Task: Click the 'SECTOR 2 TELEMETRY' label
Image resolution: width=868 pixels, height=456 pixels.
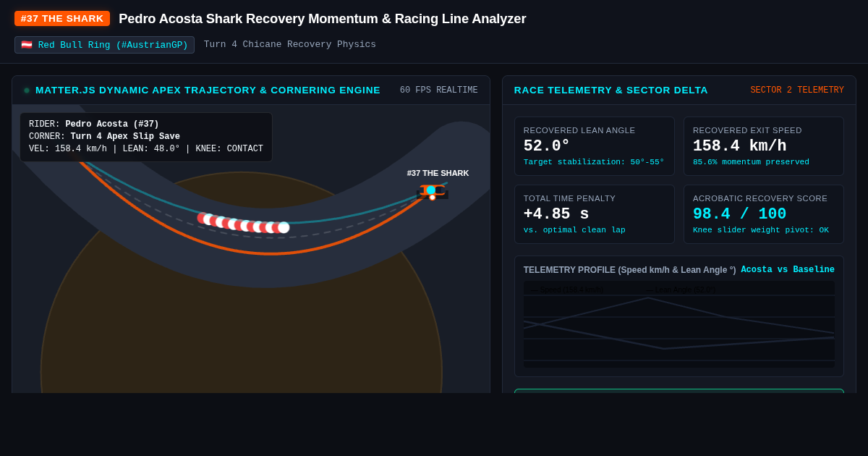Action: click(797, 90)
